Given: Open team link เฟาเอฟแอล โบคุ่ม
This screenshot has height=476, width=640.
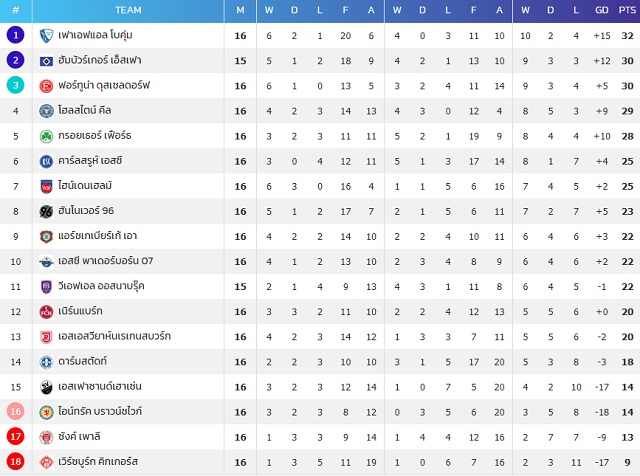Looking at the screenshot, I should coord(95,35).
